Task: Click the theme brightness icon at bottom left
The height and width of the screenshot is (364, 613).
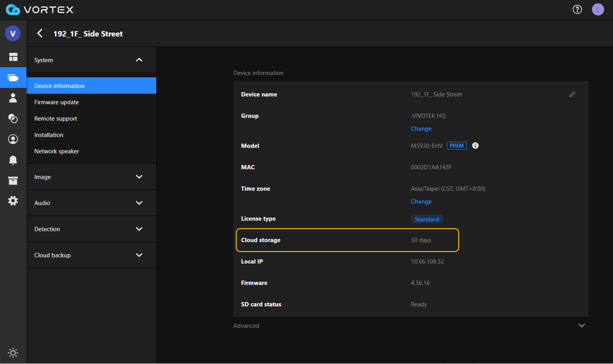Action: (x=13, y=353)
